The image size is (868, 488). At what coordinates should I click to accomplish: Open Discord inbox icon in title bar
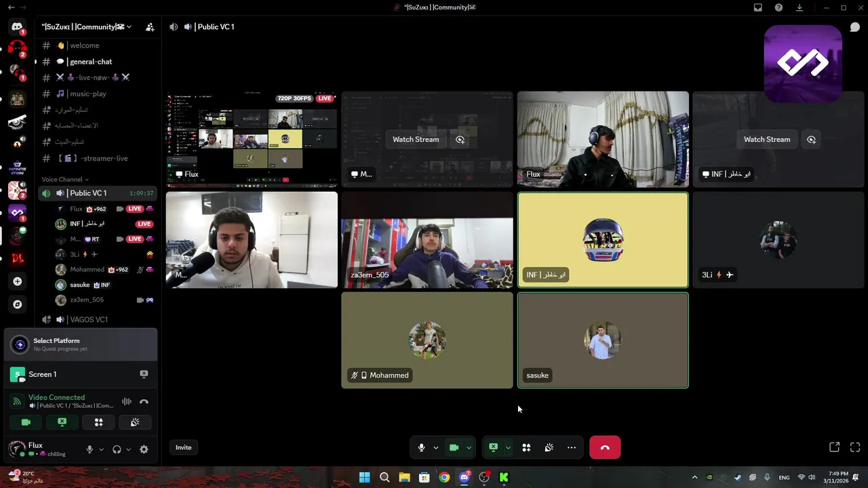click(758, 7)
